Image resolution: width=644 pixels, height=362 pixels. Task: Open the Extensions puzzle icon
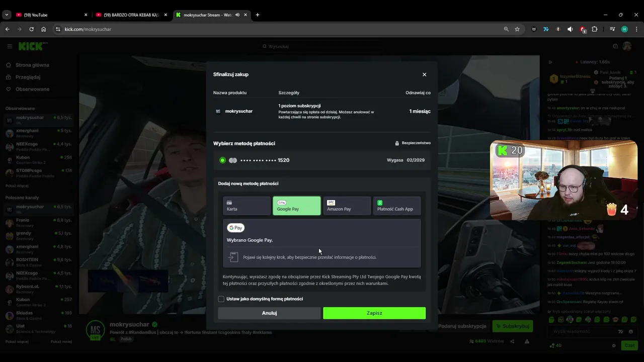[x=595, y=29]
